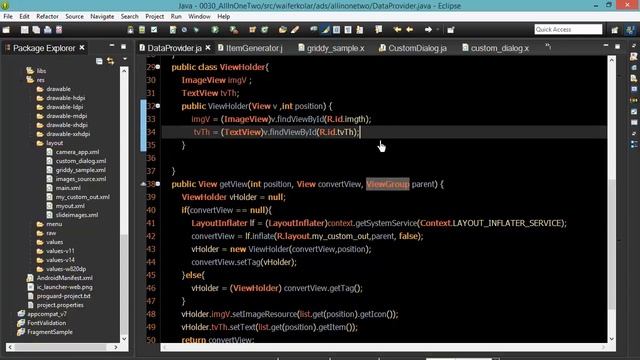640x360 pixels.
Task: Open the Android SDK Manager toolbar icon
Action: coord(131,30)
